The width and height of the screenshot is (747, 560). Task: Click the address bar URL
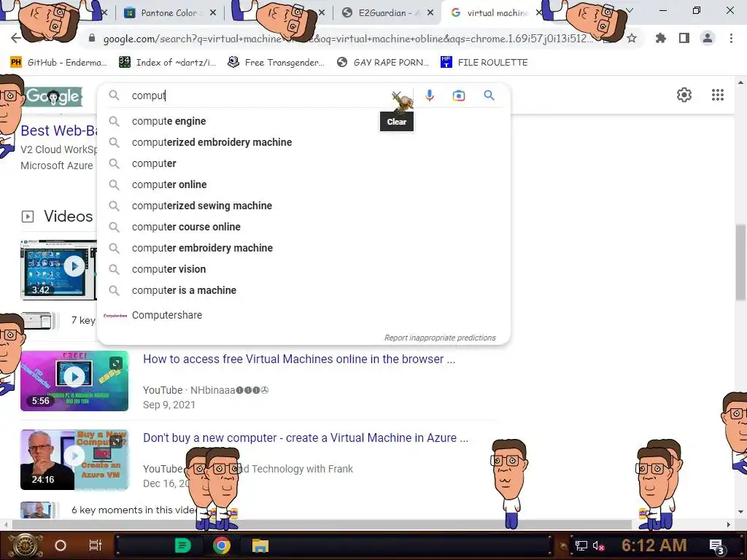348,39
